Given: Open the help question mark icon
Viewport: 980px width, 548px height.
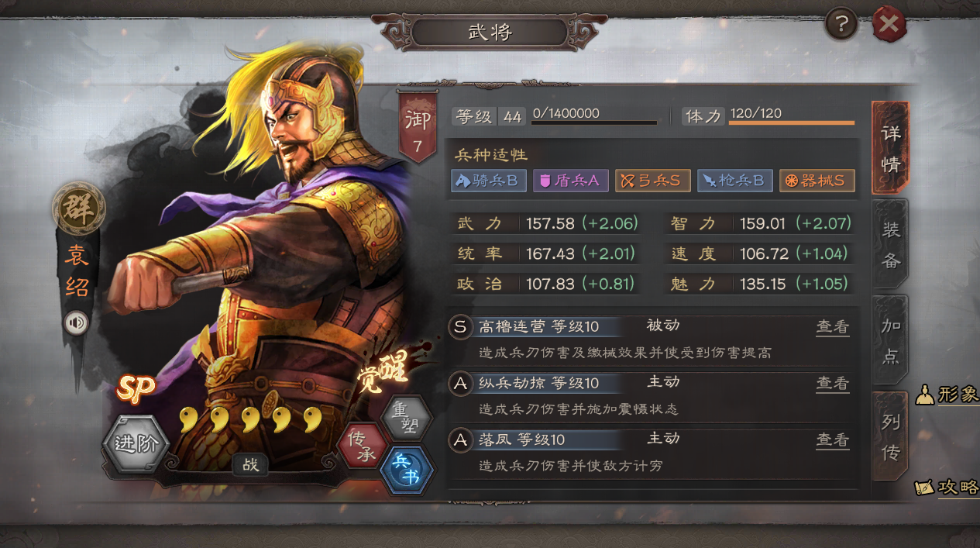Looking at the screenshot, I should [x=841, y=25].
